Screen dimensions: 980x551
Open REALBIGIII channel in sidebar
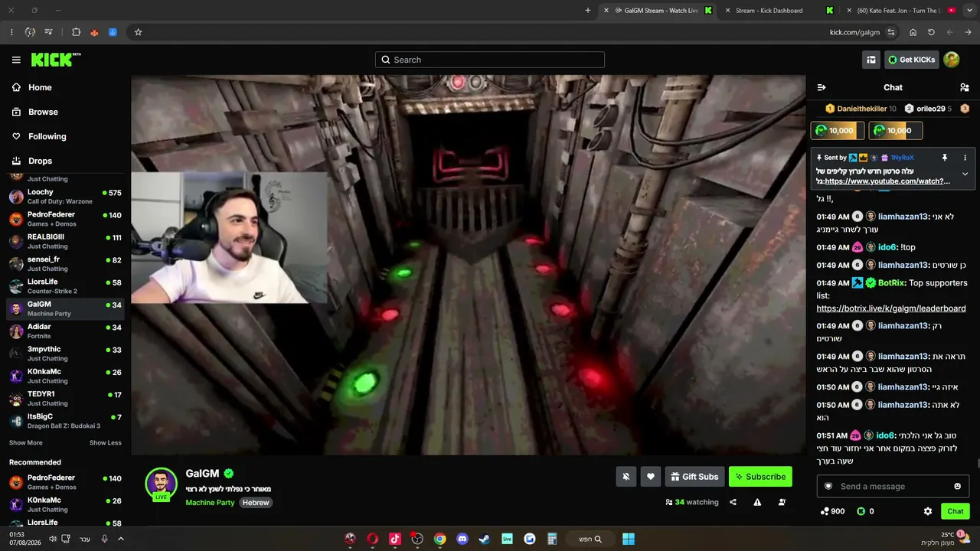pos(65,241)
